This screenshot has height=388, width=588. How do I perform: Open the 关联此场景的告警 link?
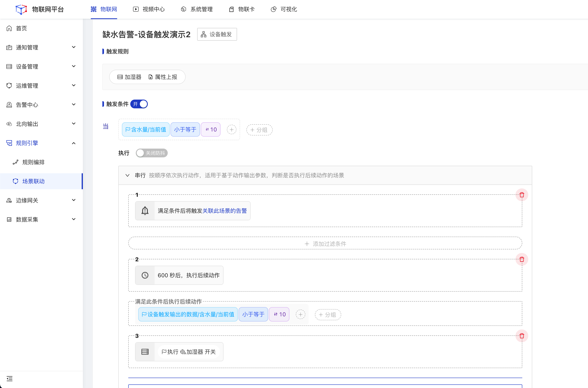tap(224, 211)
